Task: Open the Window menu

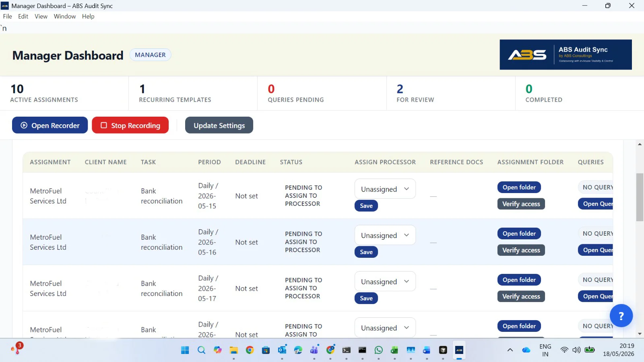Action: (x=65, y=16)
